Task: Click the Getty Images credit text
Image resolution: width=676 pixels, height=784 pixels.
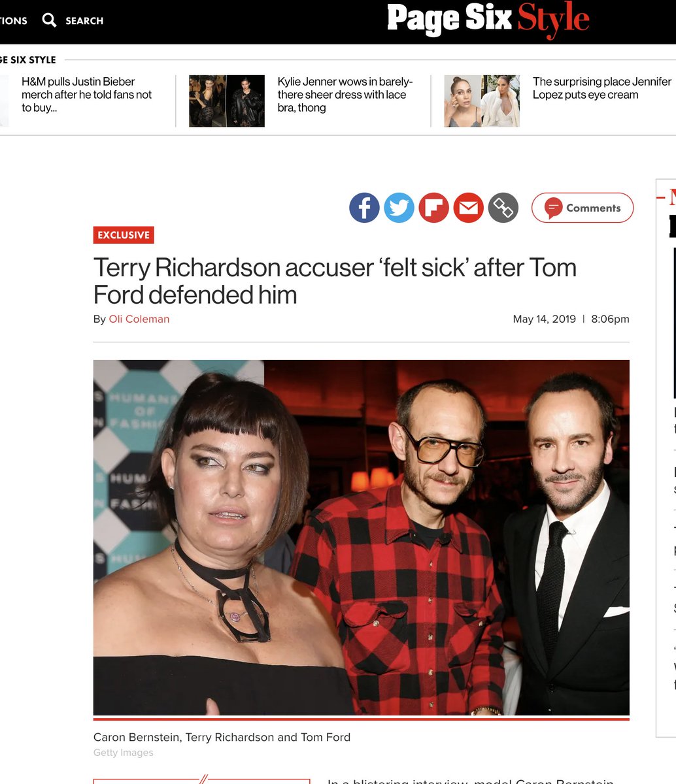Action: [x=124, y=753]
